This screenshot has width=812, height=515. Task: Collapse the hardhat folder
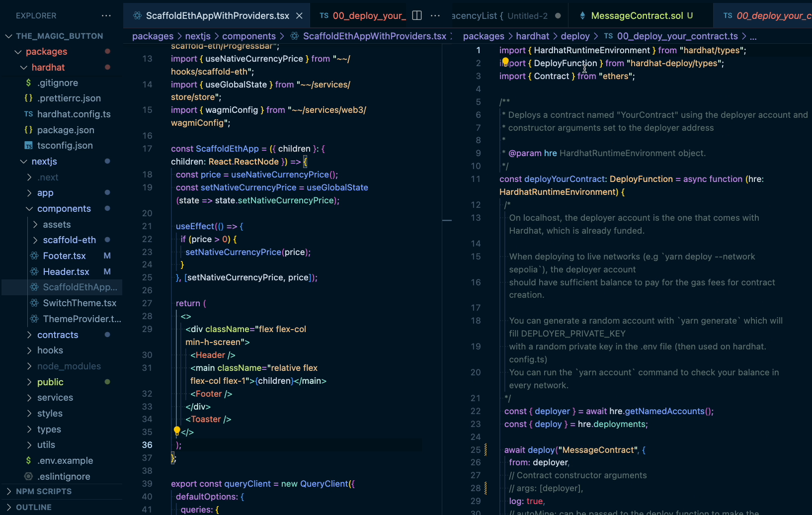click(x=24, y=67)
